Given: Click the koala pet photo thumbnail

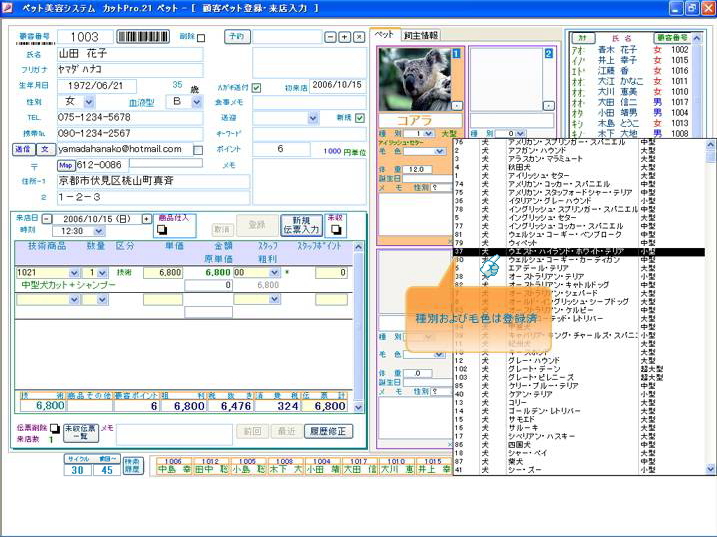Looking at the screenshot, I should click(415, 80).
